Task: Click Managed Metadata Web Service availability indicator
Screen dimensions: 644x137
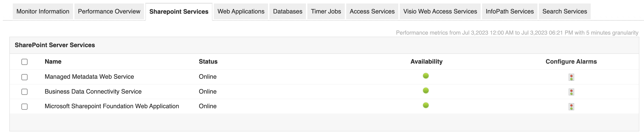Action: (x=426, y=76)
